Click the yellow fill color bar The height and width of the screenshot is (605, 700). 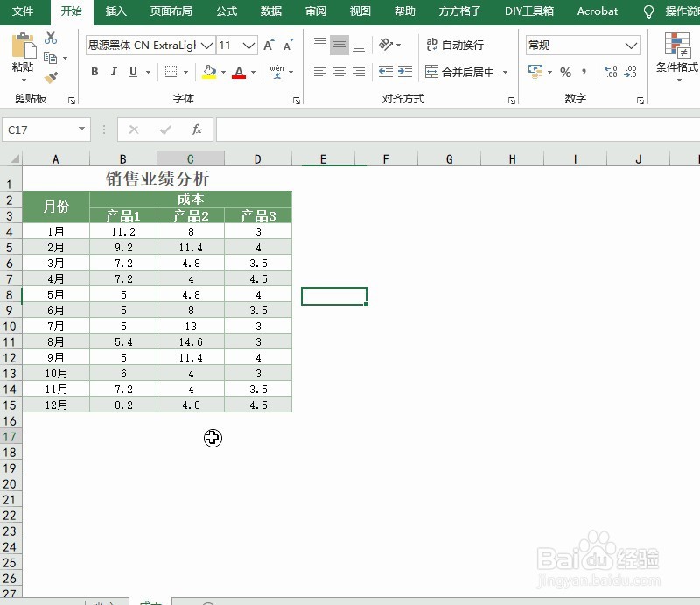209,77
